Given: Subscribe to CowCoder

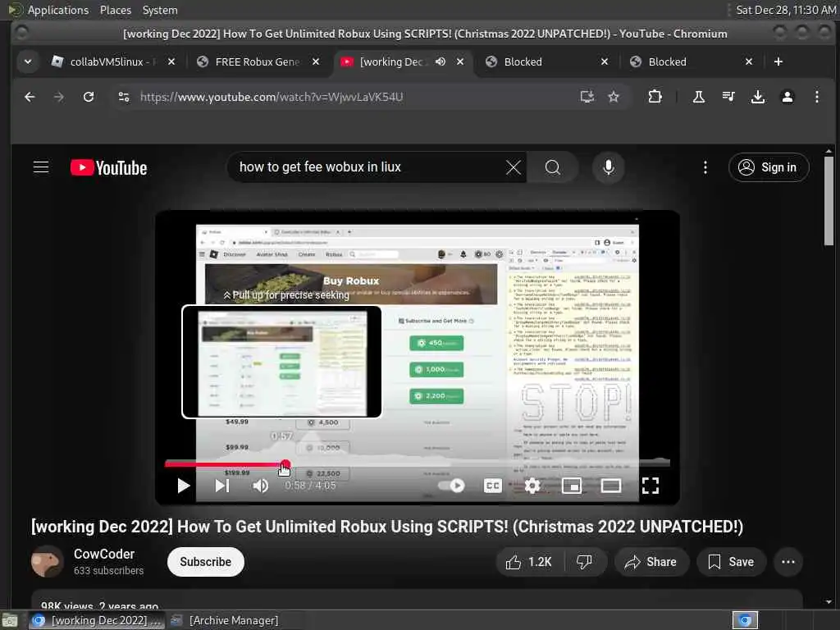Looking at the screenshot, I should point(206,561).
